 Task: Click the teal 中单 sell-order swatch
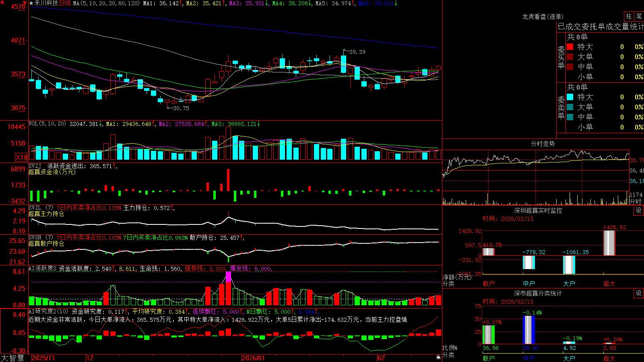(x=570, y=117)
